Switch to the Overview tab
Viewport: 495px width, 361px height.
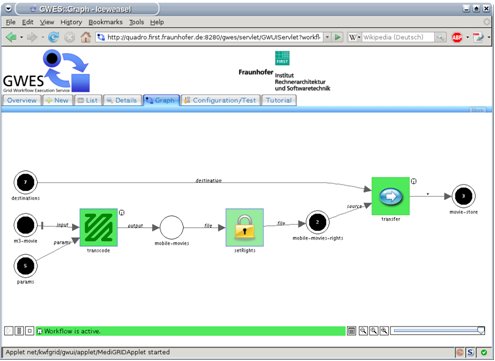coord(22,100)
